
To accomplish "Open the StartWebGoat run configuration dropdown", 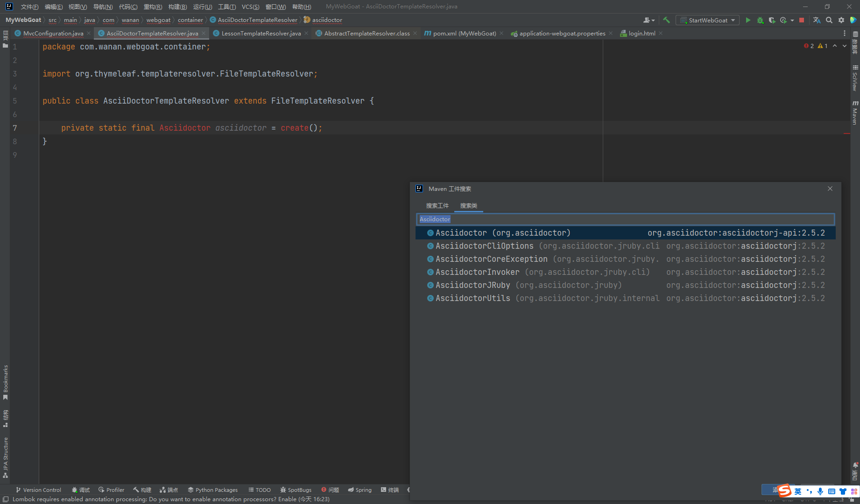I will click(708, 20).
